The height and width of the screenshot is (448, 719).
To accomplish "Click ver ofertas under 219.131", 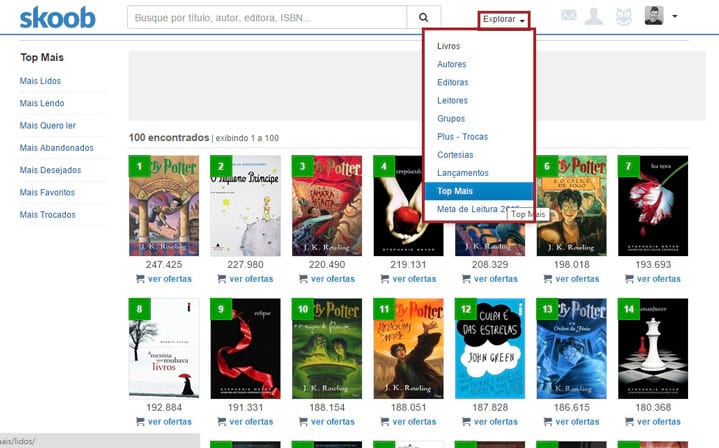I will (x=408, y=279).
